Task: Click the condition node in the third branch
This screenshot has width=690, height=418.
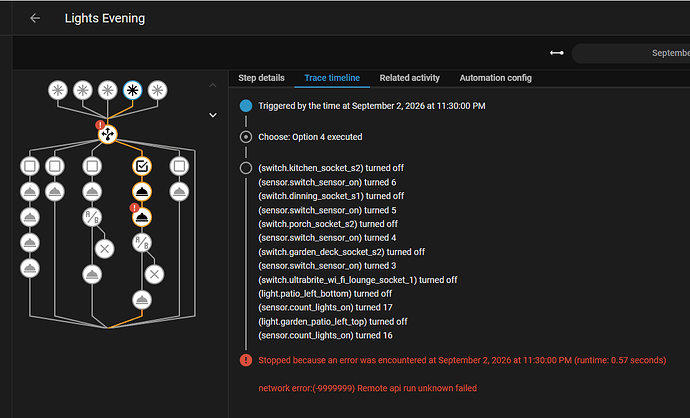Action: click(x=92, y=166)
